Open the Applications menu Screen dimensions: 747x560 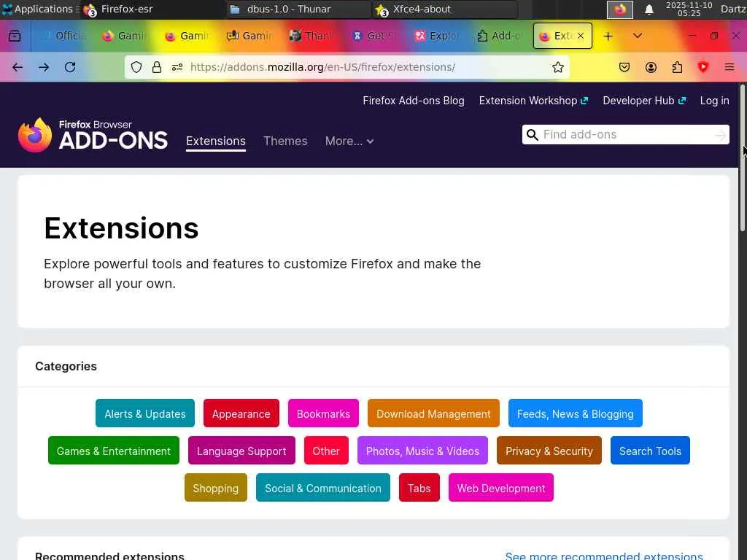[39, 9]
